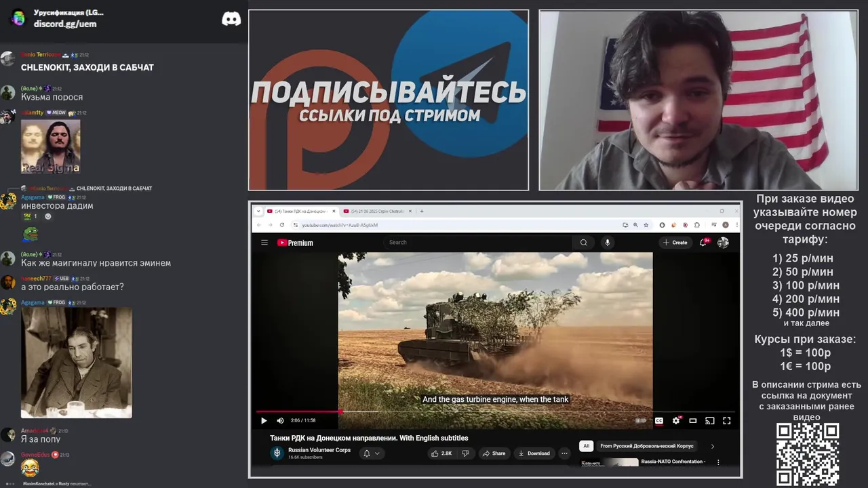Expand channel notification bell dropdown

pos(372,453)
